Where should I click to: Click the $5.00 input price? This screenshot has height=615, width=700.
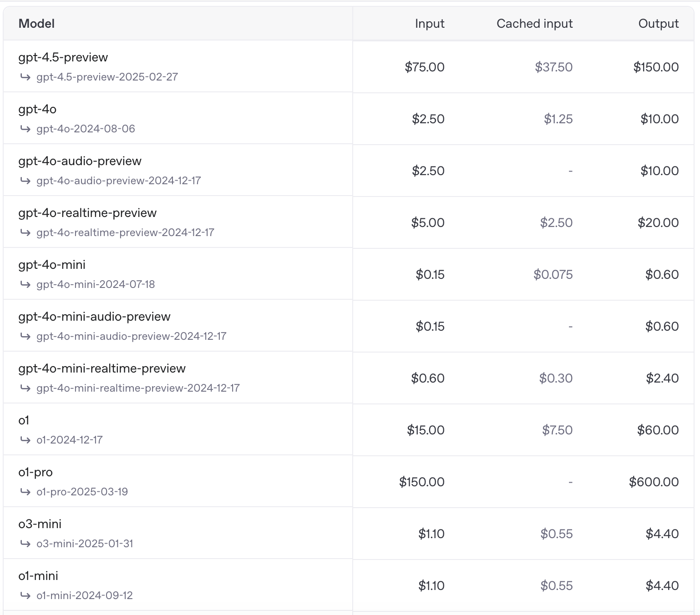428,222
